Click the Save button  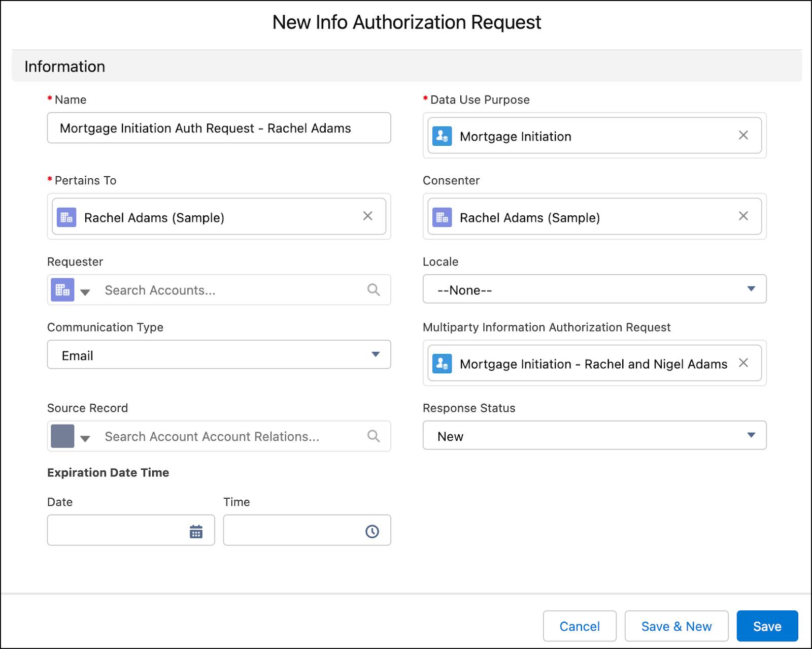pos(767,626)
